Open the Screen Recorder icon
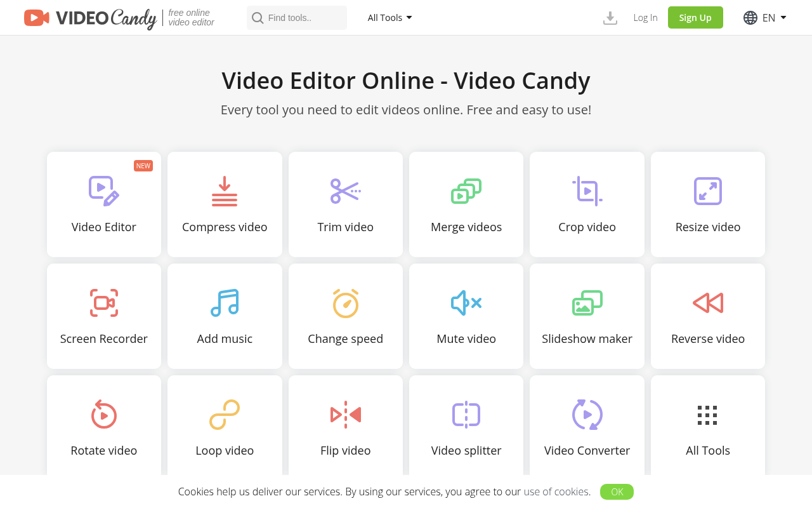This screenshot has width=812, height=508. [103, 302]
